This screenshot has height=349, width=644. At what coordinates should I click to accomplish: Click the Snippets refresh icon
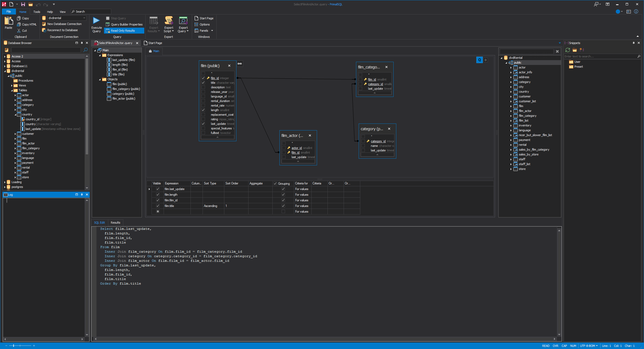(568, 50)
